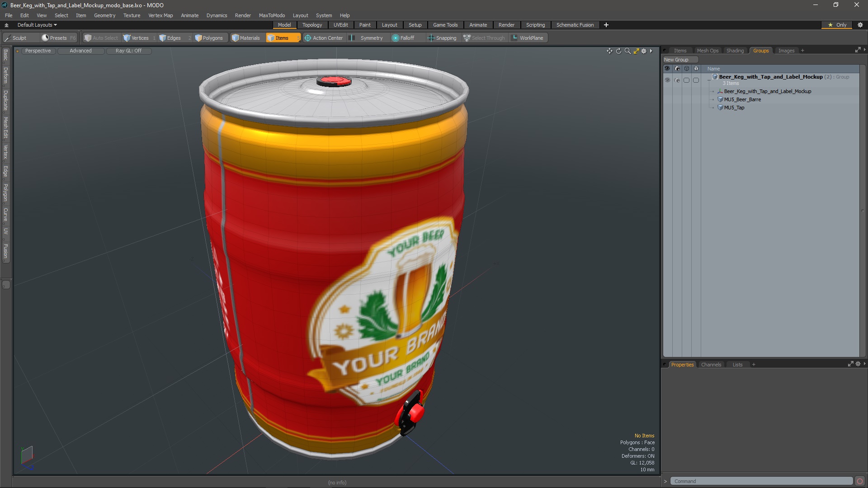Tick the first checkbox in the group row

(686, 80)
